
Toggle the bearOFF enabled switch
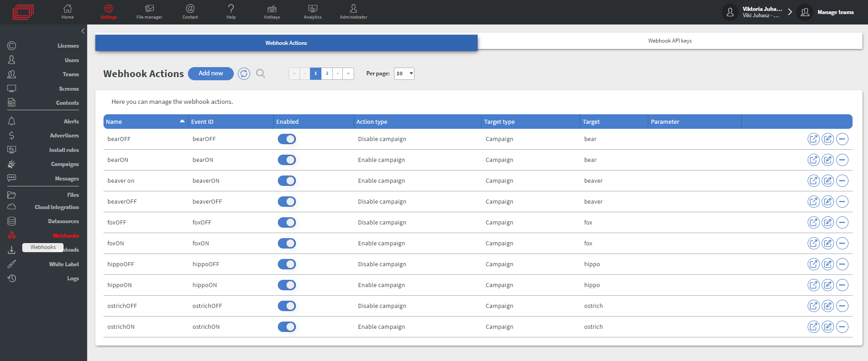pos(287,139)
